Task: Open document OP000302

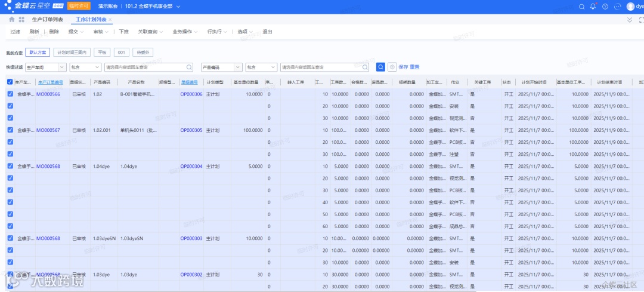Action: [191, 274]
